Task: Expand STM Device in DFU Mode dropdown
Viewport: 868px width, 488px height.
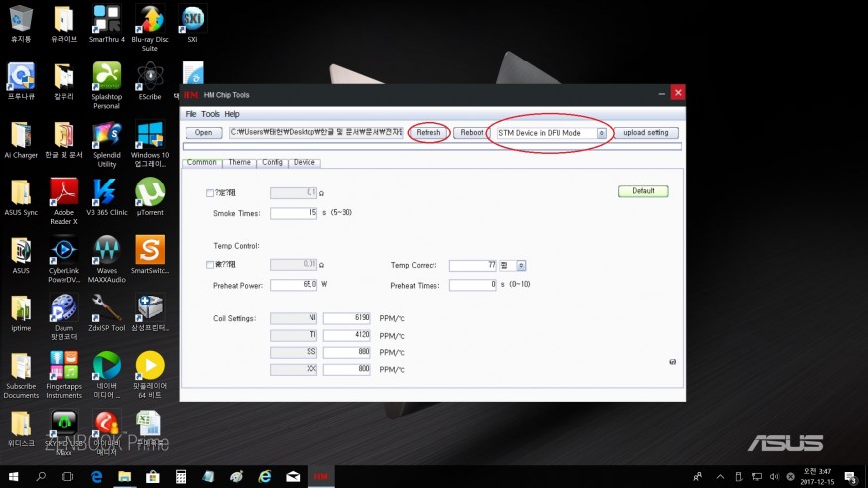Action: pos(601,133)
